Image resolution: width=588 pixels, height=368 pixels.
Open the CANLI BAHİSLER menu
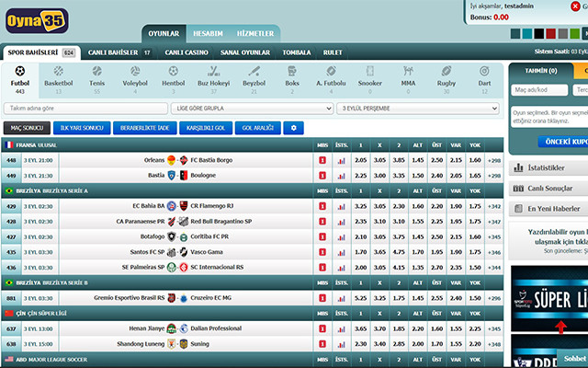[119, 52]
